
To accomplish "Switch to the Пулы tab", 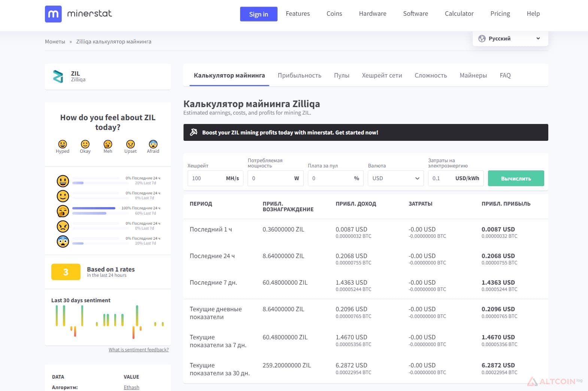I will [x=342, y=75].
